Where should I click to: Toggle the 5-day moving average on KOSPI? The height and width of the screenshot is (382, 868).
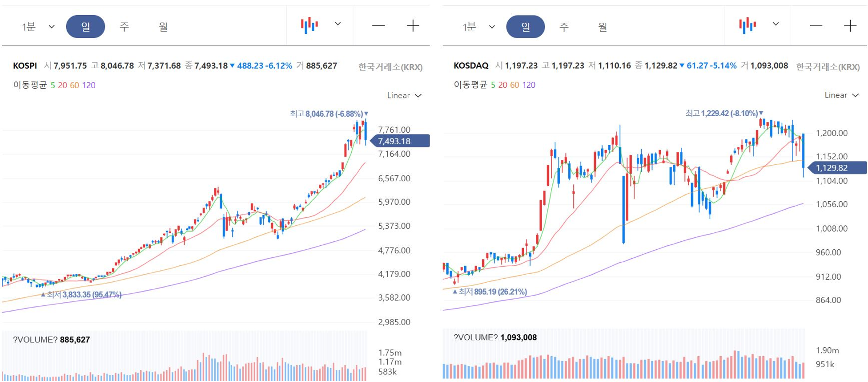click(x=53, y=85)
